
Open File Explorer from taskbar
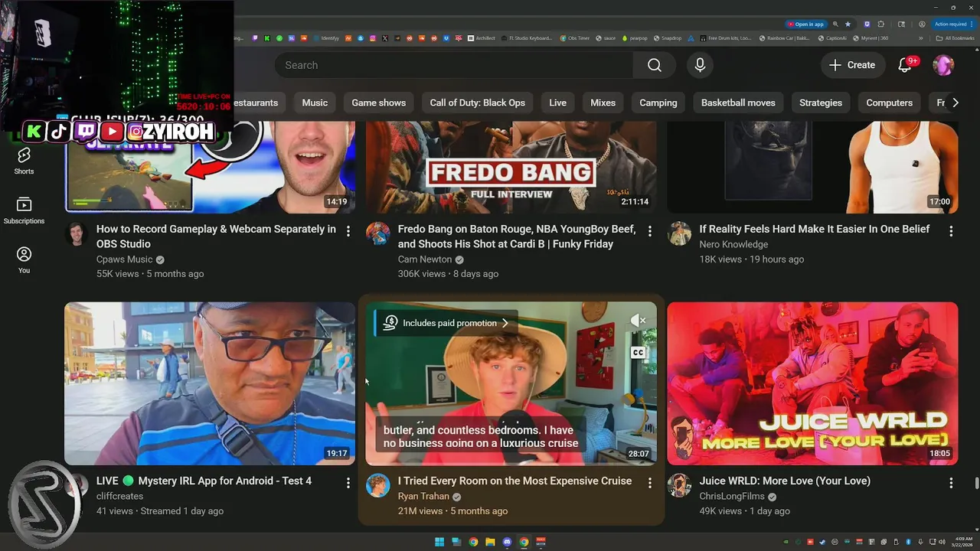pos(490,542)
